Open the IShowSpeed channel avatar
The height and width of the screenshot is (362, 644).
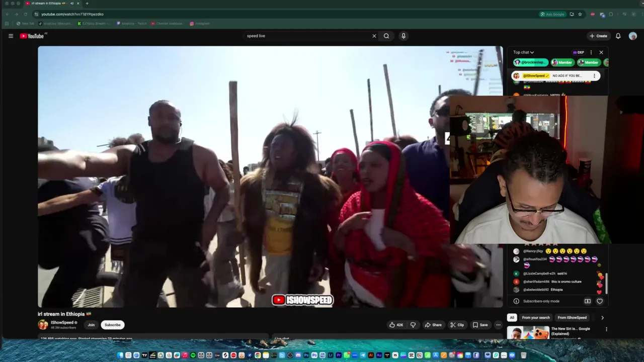coord(43,325)
